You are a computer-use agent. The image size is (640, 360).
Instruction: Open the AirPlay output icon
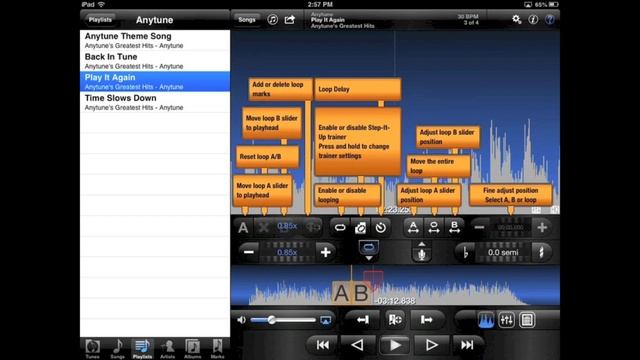click(x=326, y=320)
